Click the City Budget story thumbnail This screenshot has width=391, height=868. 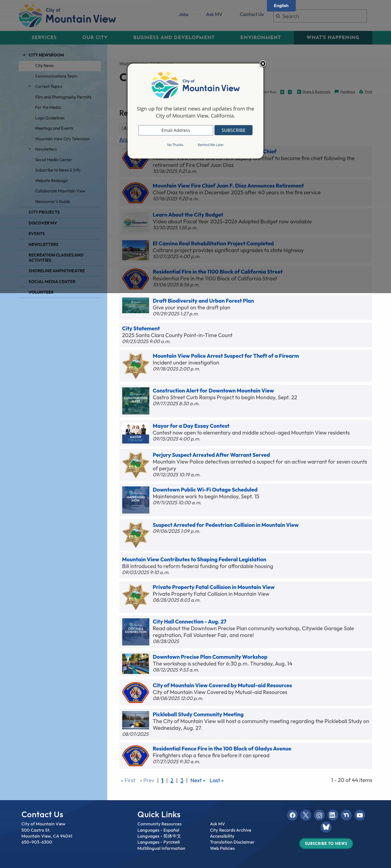coord(135,222)
